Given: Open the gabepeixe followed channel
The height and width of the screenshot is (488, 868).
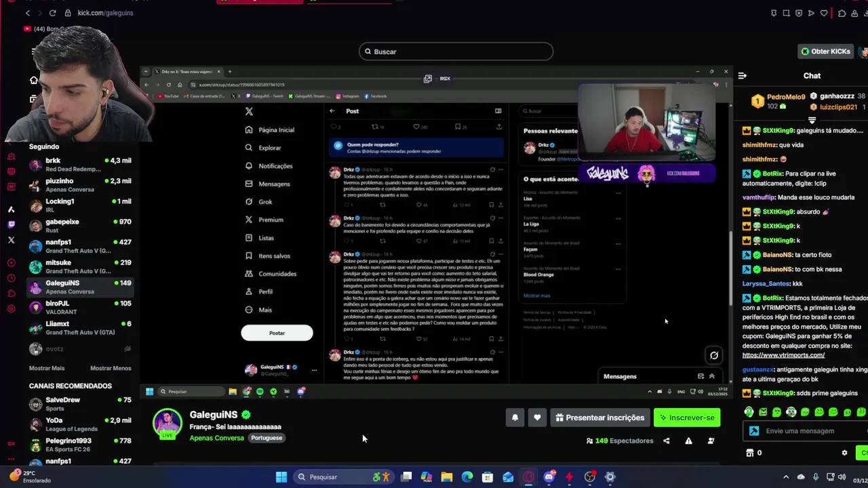Looking at the screenshot, I should point(81,226).
